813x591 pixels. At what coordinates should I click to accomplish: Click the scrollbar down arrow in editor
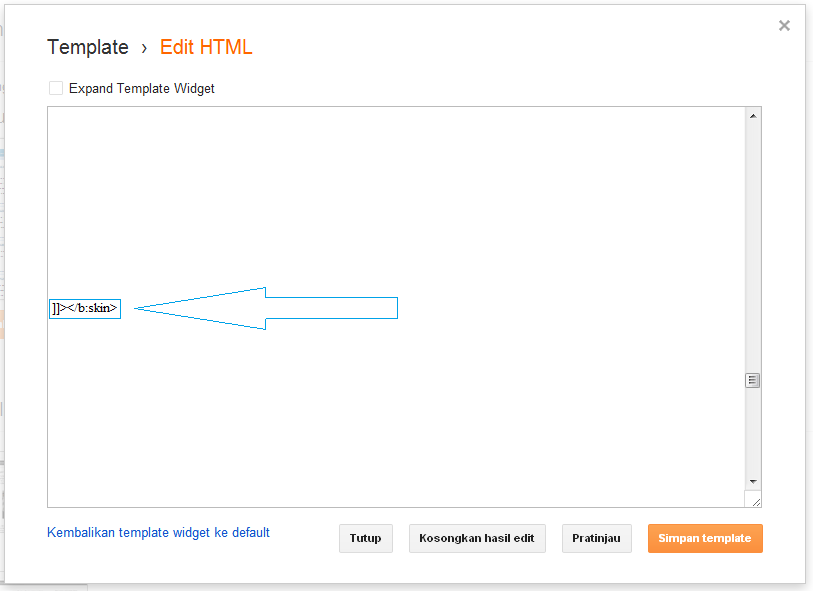(x=753, y=481)
